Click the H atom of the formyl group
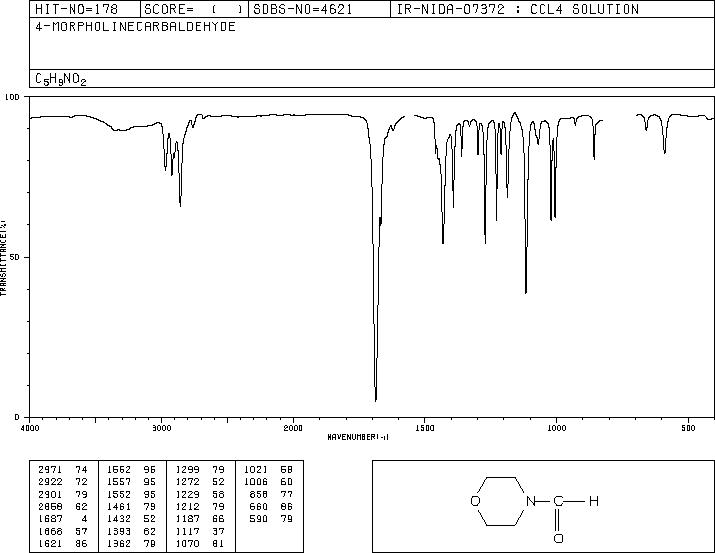 pyautogui.click(x=593, y=501)
